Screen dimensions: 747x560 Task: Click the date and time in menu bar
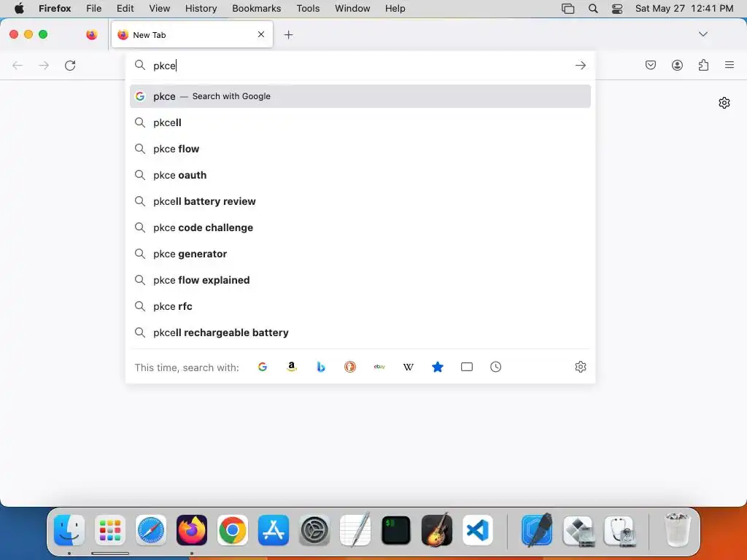coord(684,8)
